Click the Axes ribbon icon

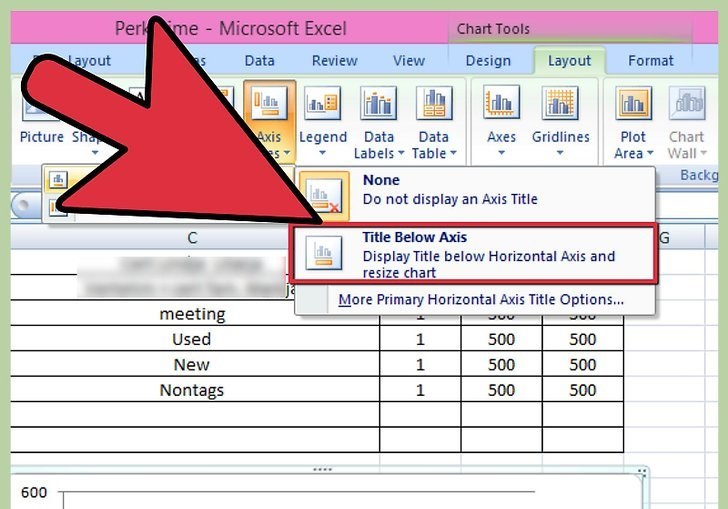(x=501, y=102)
